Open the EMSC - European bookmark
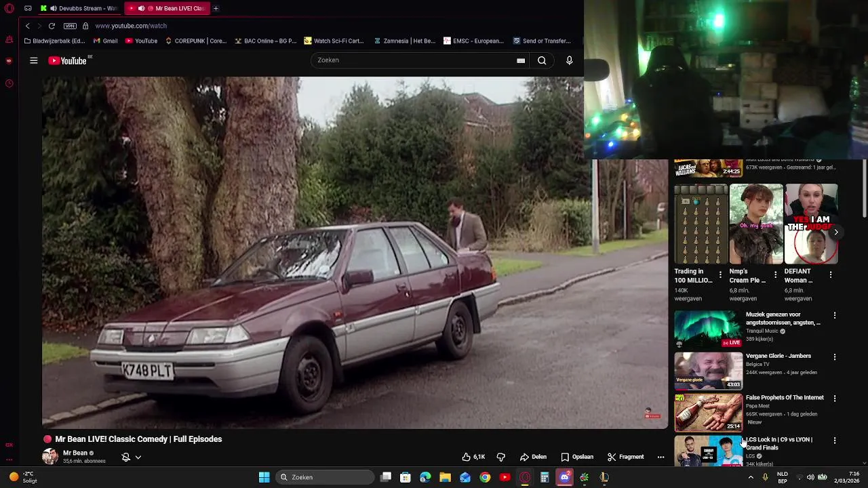The height and width of the screenshot is (488, 868). [473, 41]
